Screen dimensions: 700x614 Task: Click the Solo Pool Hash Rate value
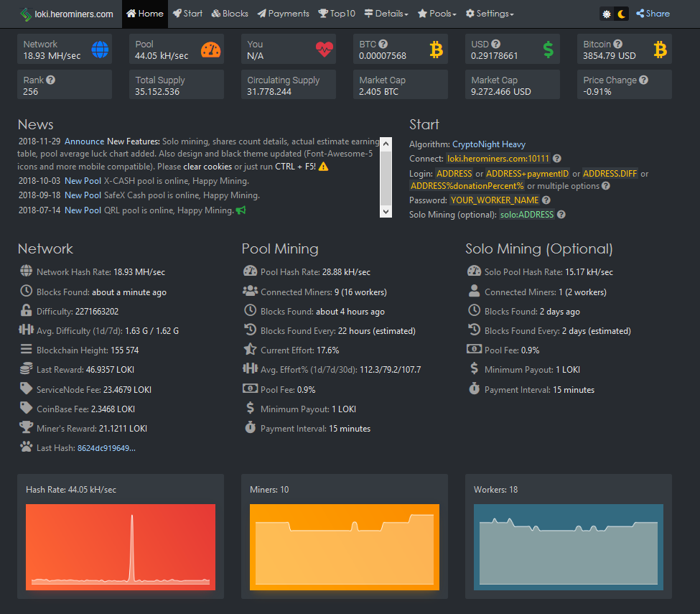tap(589, 272)
